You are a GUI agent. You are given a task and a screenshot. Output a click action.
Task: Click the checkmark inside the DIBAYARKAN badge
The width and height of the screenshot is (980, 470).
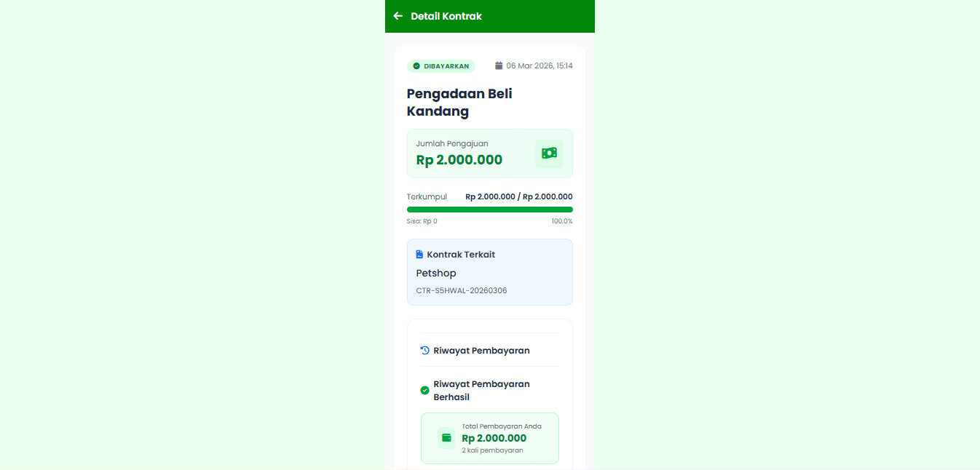[x=416, y=65]
